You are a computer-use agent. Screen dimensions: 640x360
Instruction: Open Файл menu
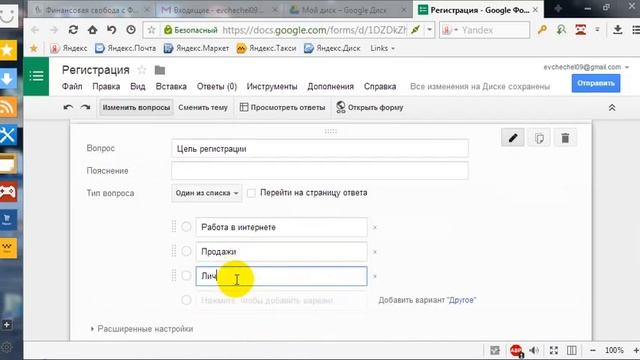click(72, 87)
